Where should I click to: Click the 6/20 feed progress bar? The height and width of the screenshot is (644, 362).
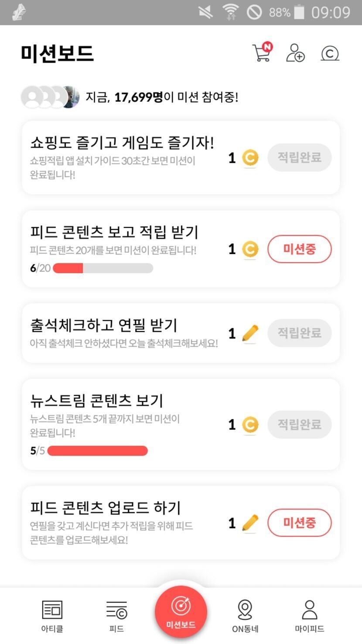pos(103,268)
